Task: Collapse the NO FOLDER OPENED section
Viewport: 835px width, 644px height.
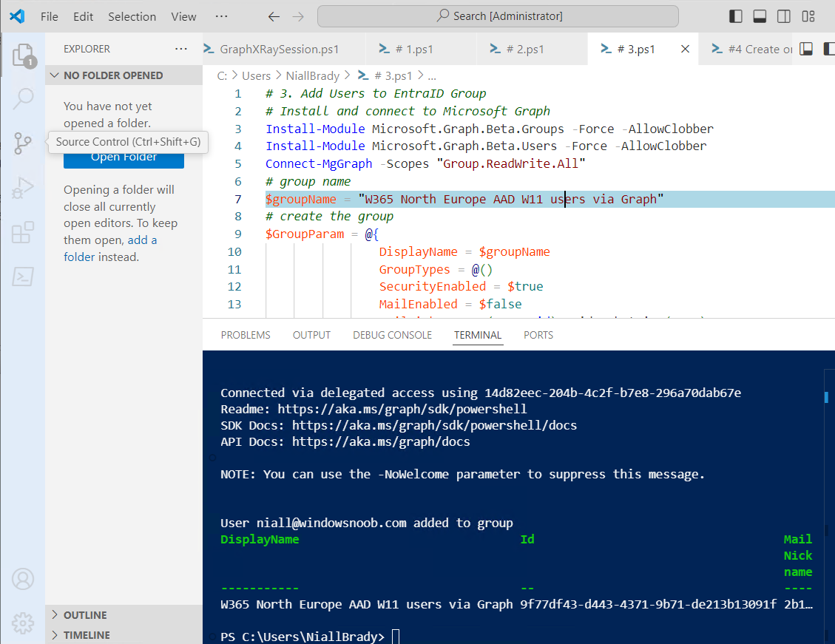Action: pyautogui.click(x=124, y=75)
